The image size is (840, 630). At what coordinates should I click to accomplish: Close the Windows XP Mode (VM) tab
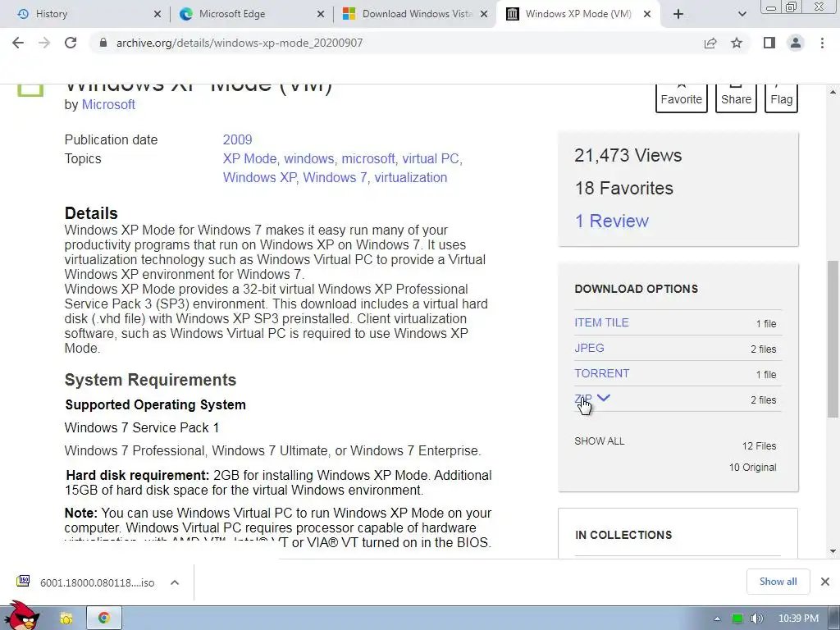click(x=647, y=15)
